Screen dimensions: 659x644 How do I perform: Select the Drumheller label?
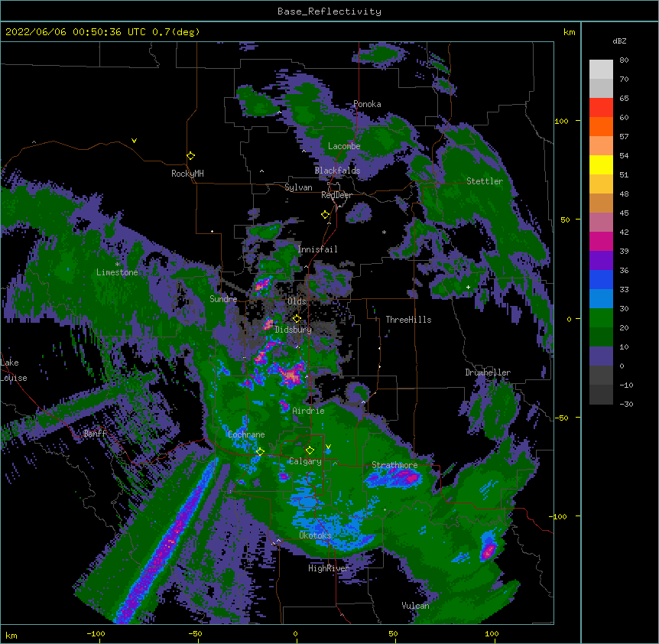[x=488, y=372]
